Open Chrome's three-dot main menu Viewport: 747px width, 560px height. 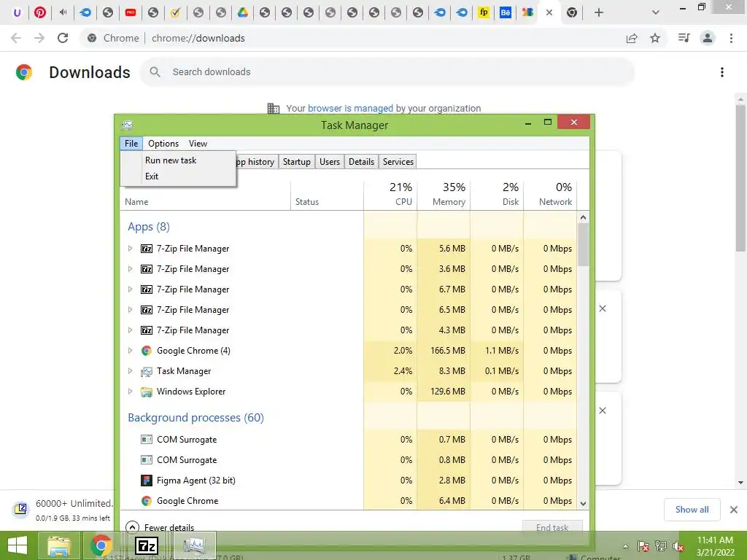coord(731,38)
